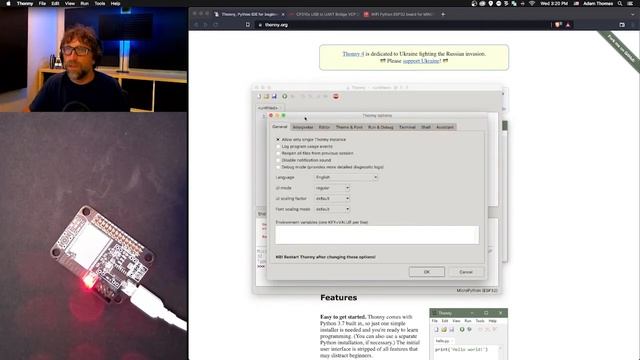The width and height of the screenshot is (640, 360).
Task: Click the Features heading on the web page
Action: pyautogui.click(x=339, y=298)
